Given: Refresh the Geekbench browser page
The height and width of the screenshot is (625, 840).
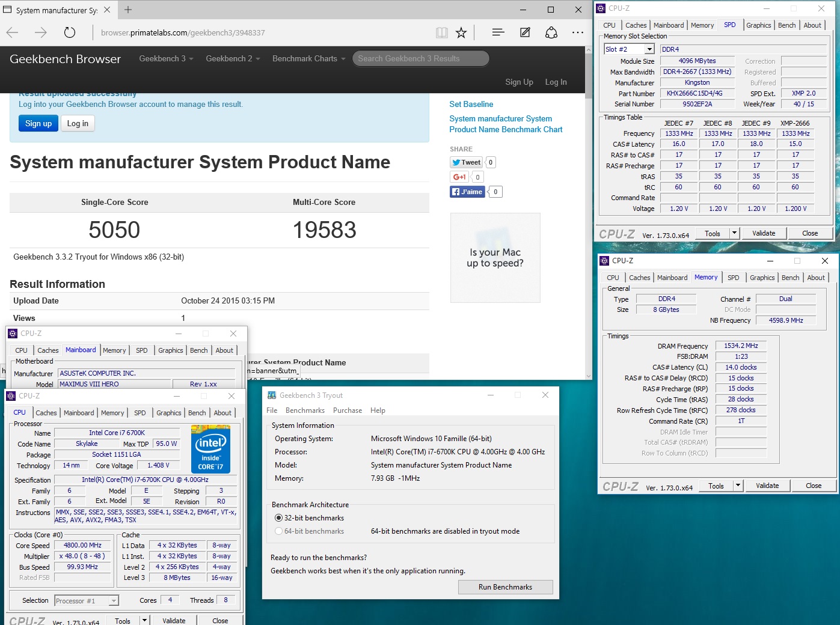Looking at the screenshot, I should pyautogui.click(x=70, y=32).
